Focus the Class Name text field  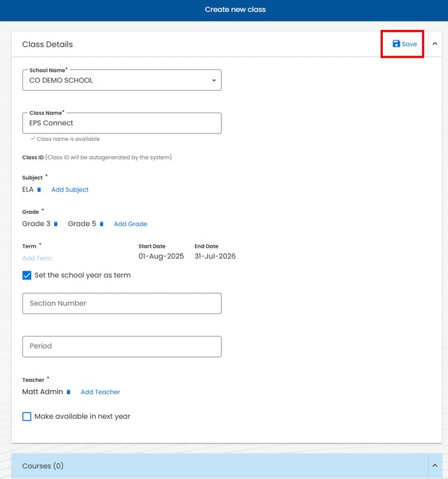point(122,123)
